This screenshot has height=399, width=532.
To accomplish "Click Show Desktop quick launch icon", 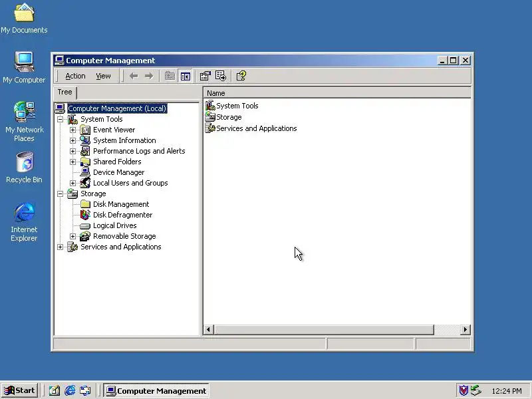I will click(55, 391).
